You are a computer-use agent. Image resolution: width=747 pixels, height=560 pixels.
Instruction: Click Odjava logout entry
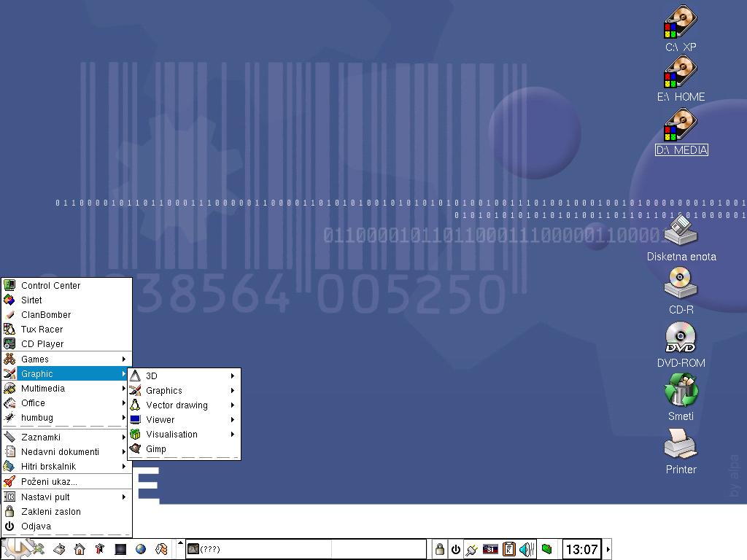pyautogui.click(x=66, y=526)
